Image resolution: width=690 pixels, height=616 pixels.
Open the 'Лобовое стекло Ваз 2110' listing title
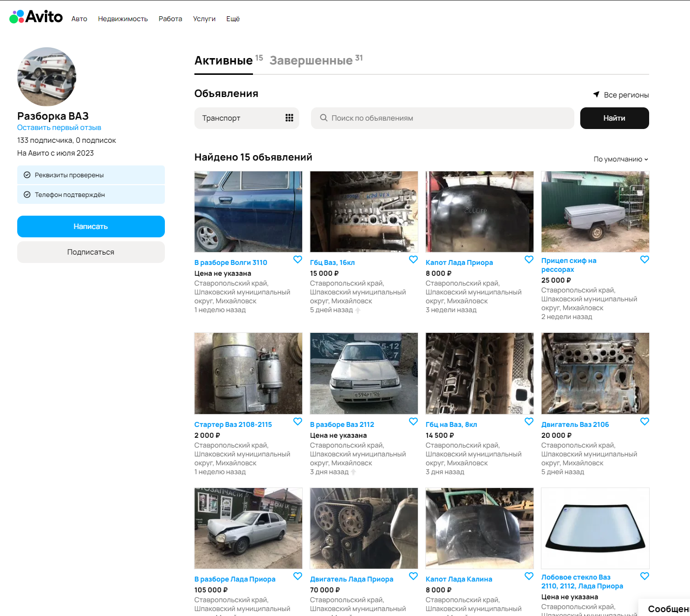coord(582,582)
